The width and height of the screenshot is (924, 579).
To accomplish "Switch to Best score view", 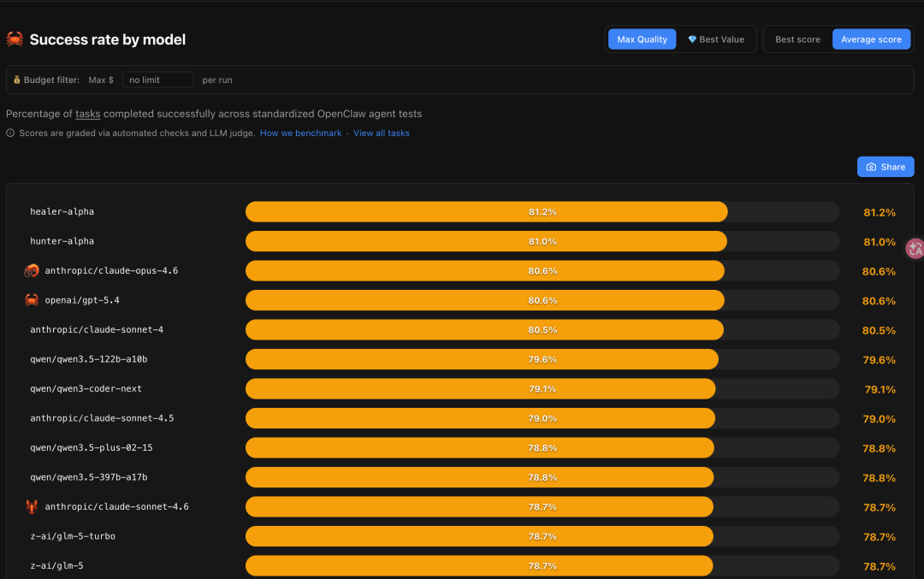I will [x=797, y=39].
